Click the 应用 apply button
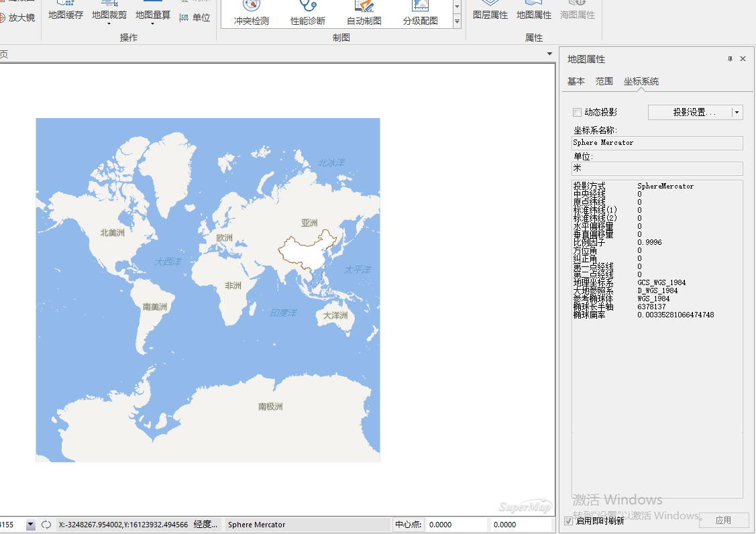Image resolution: width=756 pixels, height=534 pixels. 723,520
